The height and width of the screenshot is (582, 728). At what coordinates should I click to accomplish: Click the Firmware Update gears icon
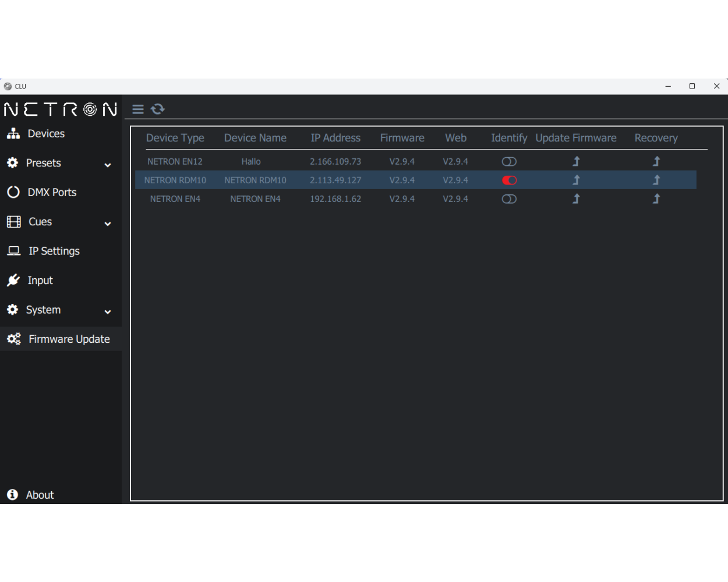click(x=14, y=339)
